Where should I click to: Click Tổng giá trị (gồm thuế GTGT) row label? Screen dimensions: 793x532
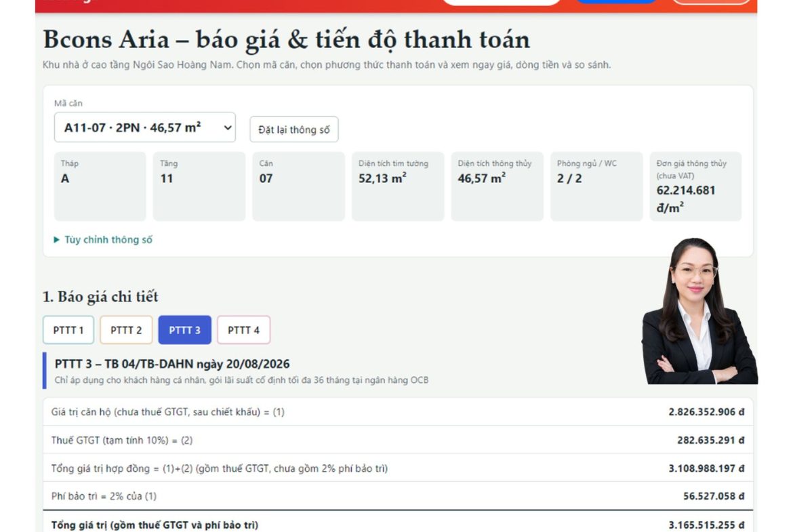(x=155, y=525)
